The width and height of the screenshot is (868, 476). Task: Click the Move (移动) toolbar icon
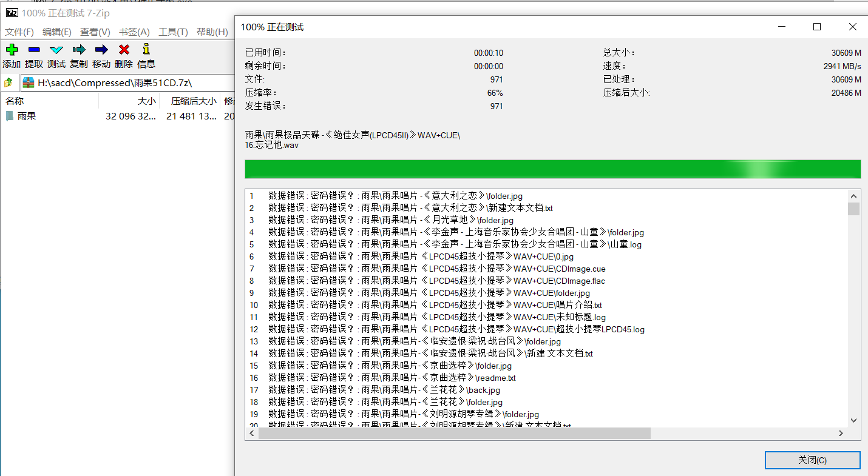101,50
